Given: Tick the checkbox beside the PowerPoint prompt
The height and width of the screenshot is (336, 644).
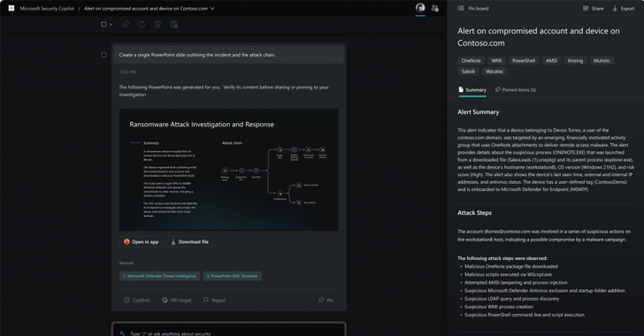Looking at the screenshot, I should [x=103, y=55].
